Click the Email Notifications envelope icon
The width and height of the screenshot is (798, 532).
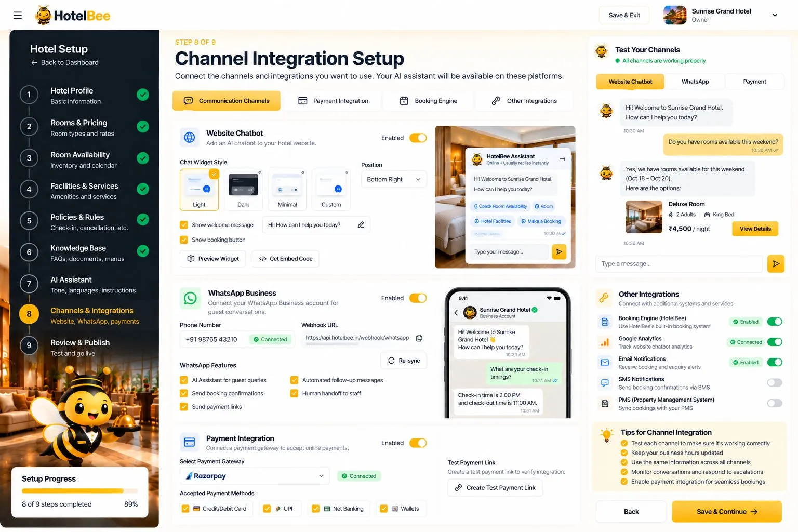tap(605, 363)
